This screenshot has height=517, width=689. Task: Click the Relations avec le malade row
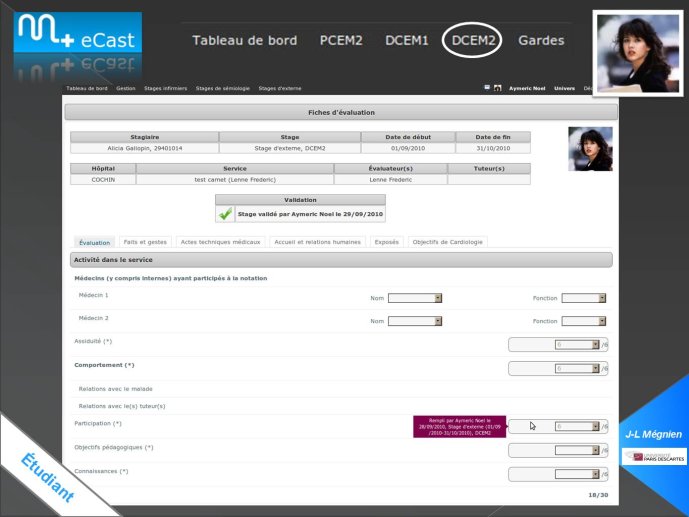(x=341, y=389)
